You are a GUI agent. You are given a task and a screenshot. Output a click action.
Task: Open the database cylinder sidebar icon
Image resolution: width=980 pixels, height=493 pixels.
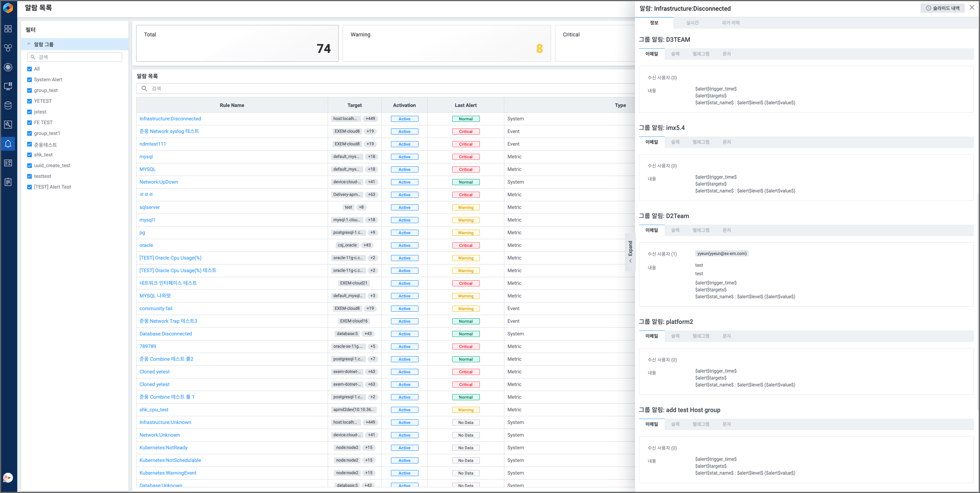(x=8, y=105)
